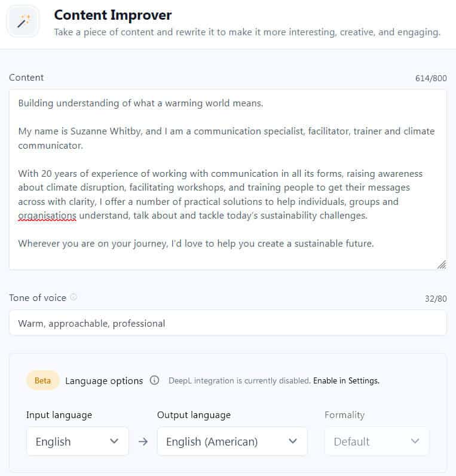
Task: Click the Tone of voice label
Action: (x=37, y=297)
